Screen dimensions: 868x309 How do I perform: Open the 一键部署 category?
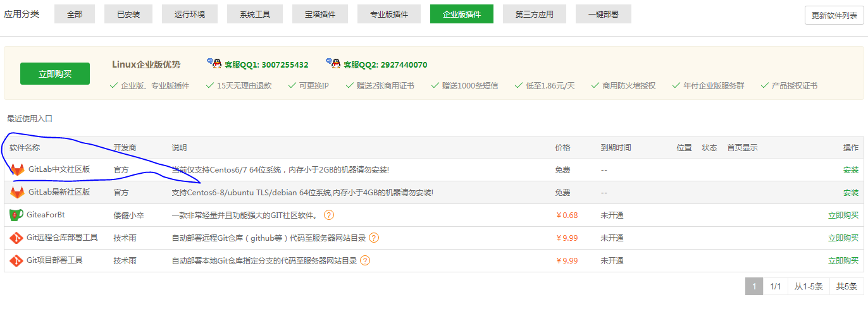(x=604, y=14)
